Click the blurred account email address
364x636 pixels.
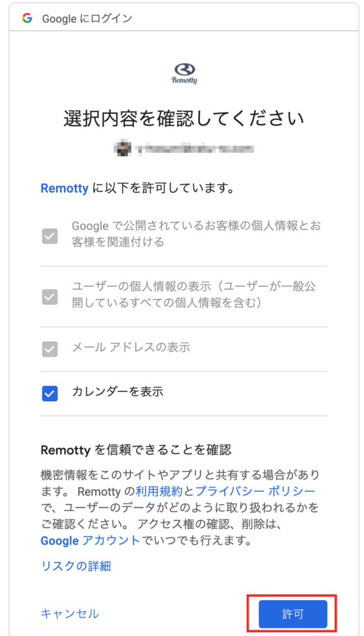[x=194, y=149]
